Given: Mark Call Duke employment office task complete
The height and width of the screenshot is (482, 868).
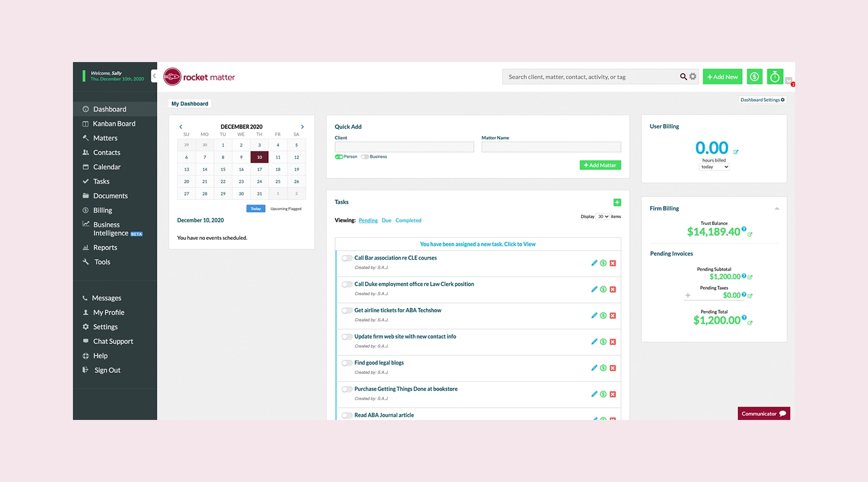Looking at the screenshot, I should (x=347, y=284).
